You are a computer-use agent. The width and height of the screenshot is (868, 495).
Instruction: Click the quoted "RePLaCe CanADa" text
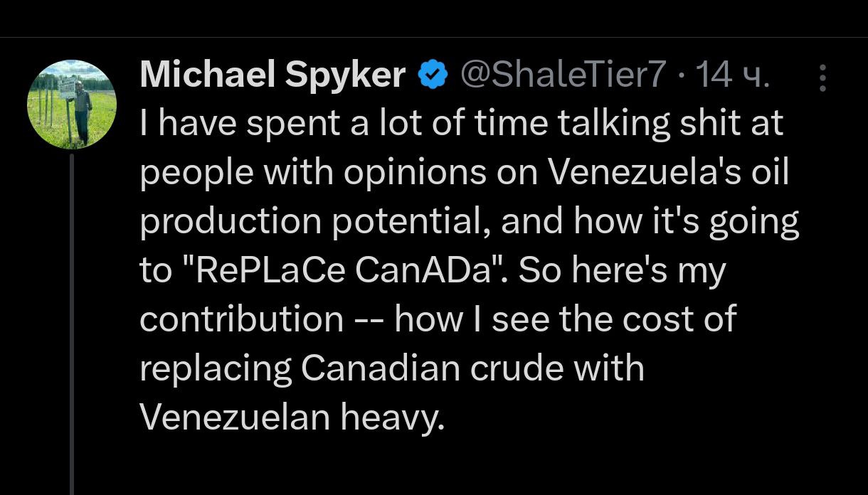coord(323,271)
